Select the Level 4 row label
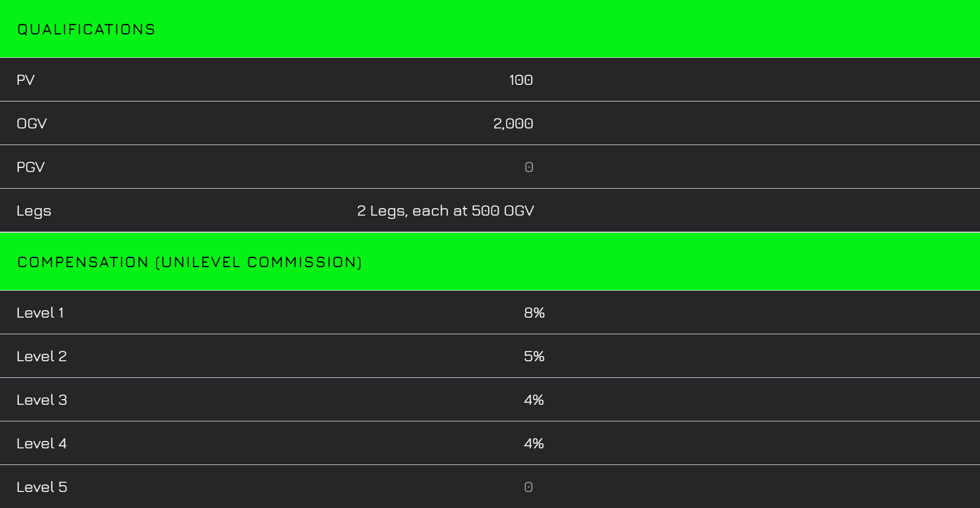The image size is (980, 508). click(41, 443)
